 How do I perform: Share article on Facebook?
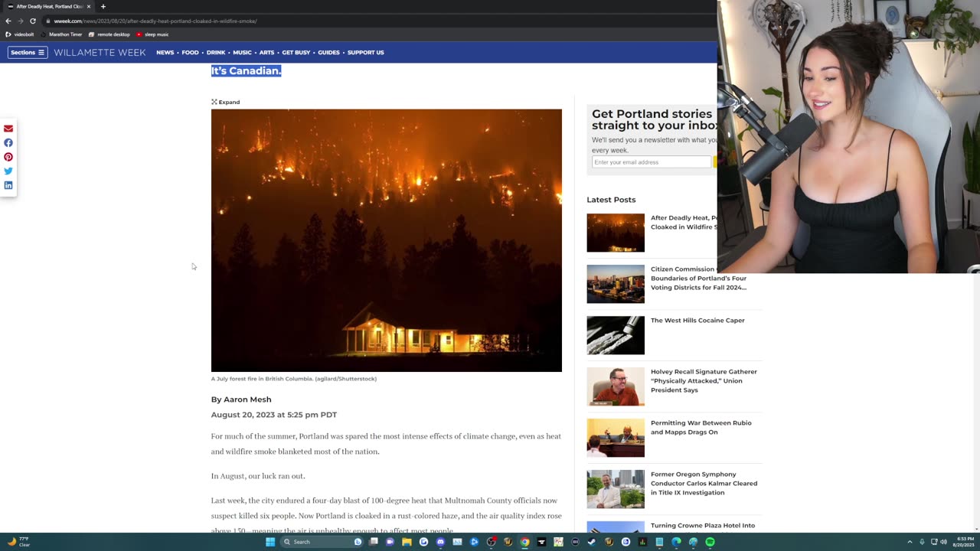8,143
